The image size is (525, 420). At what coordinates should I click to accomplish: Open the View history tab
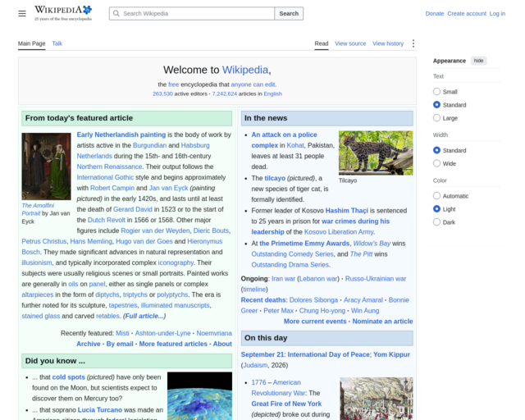pyautogui.click(x=388, y=43)
